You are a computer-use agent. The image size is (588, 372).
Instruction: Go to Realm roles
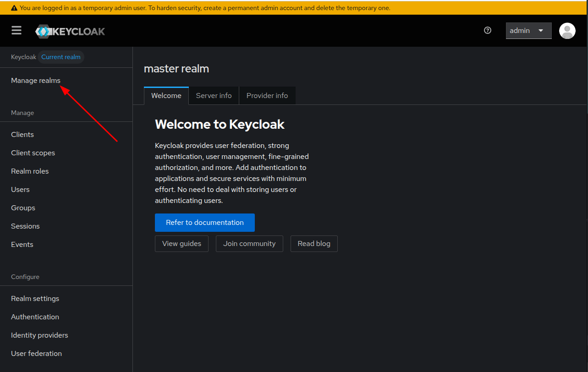pyautogui.click(x=30, y=171)
